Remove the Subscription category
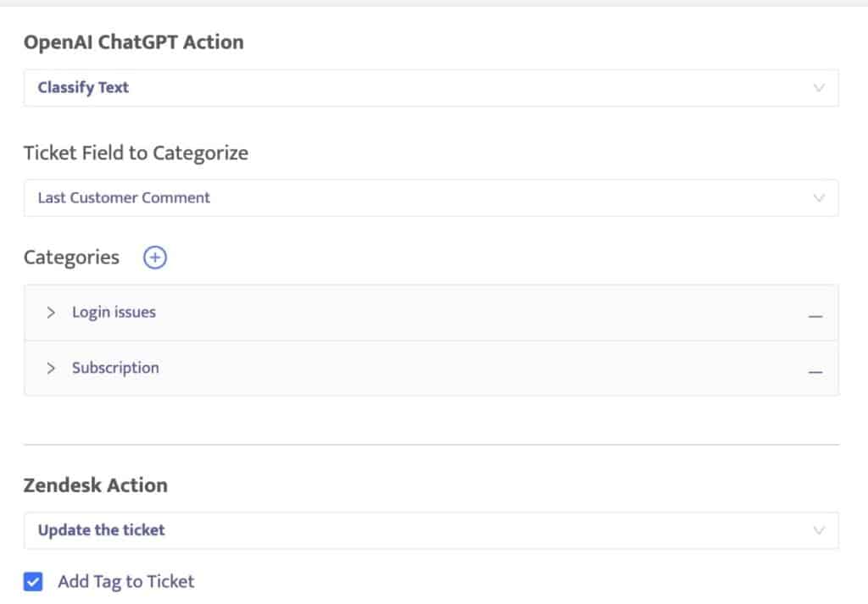The width and height of the screenshot is (868, 604). point(815,372)
